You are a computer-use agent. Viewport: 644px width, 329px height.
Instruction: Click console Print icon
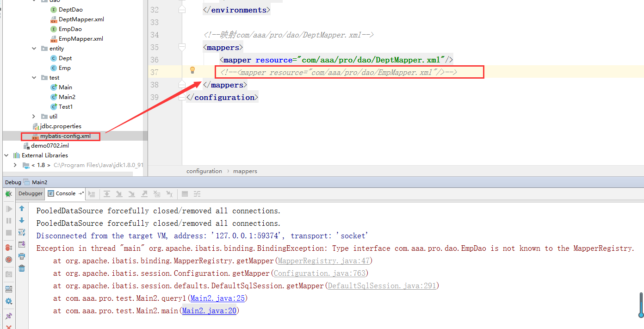(x=22, y=256)
